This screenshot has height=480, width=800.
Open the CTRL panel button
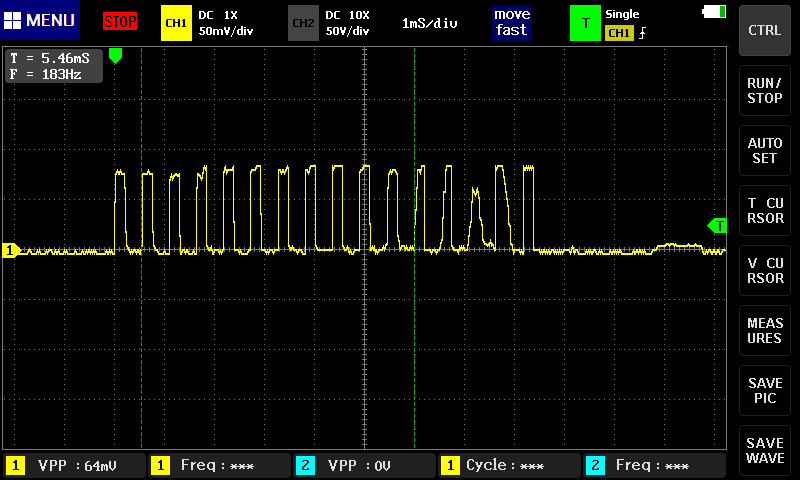click(x=764, y=31)
